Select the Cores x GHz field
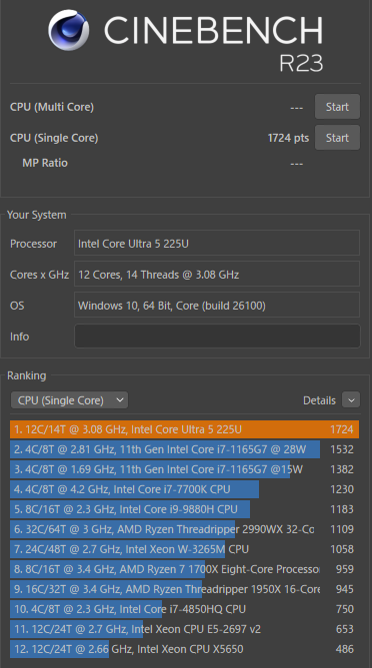Image resolution: width=372 pixels, height=668 pixels. [x=217, y=274]
